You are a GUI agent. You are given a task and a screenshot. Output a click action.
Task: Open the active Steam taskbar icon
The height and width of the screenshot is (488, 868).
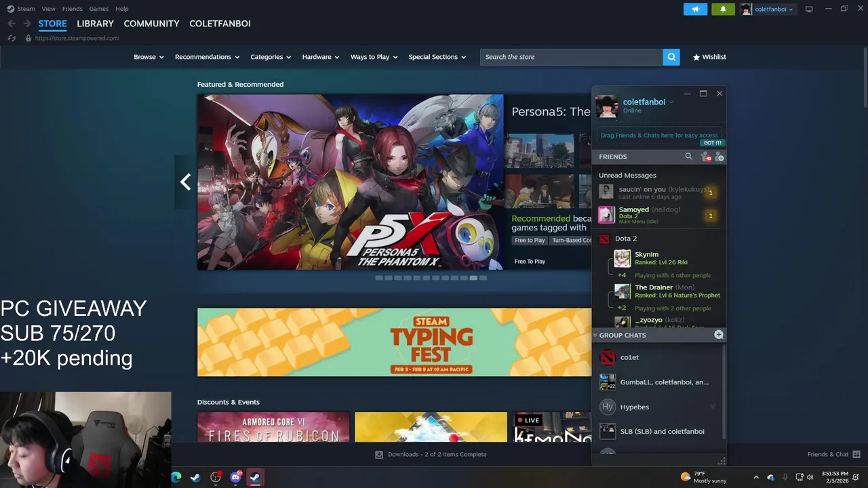click(x=255, y=477)
